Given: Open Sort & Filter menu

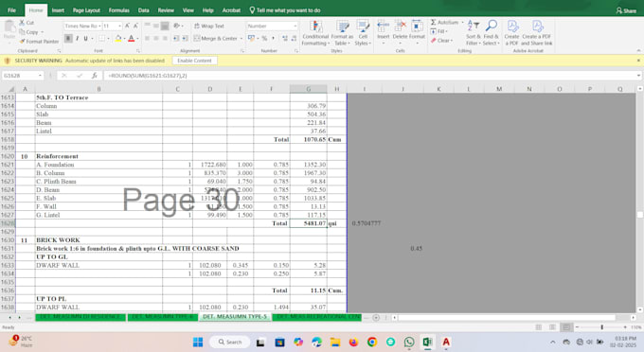Looking at the screenshot, I should [x=474, y=33].
